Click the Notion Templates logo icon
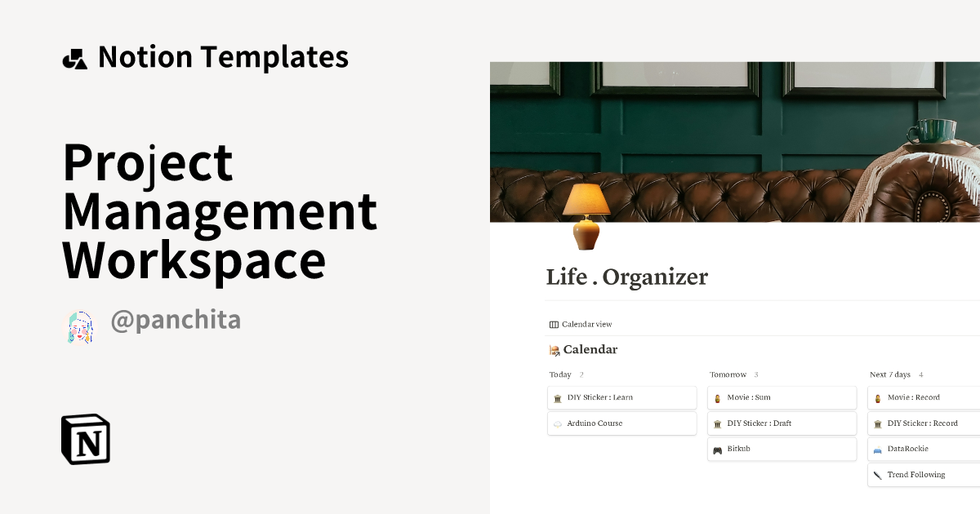This screenshot has width=980, height=514. click(75, 57)
